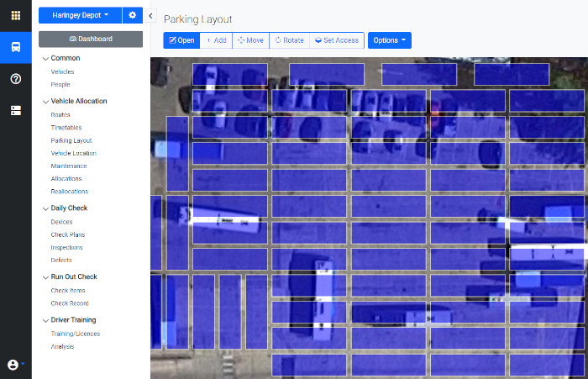
Task: Open Check Plans page
Action: (x=68, y=234)
